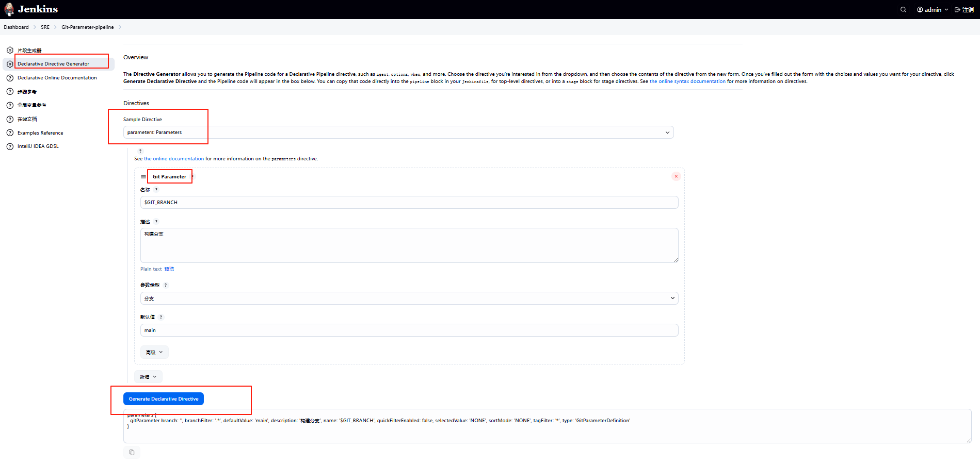Click the Directives heading text
980x465 pixels.
click(x=136, y=103)
